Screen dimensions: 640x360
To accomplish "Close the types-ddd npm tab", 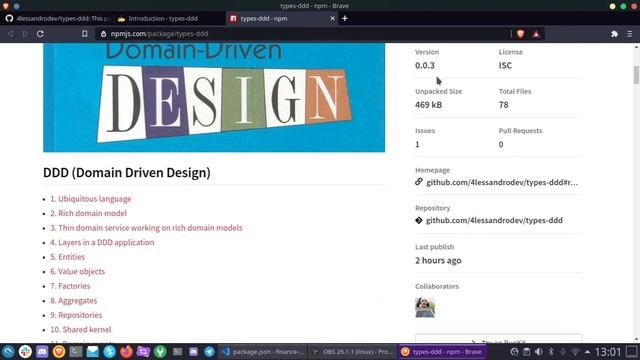I will pos(332,18).
